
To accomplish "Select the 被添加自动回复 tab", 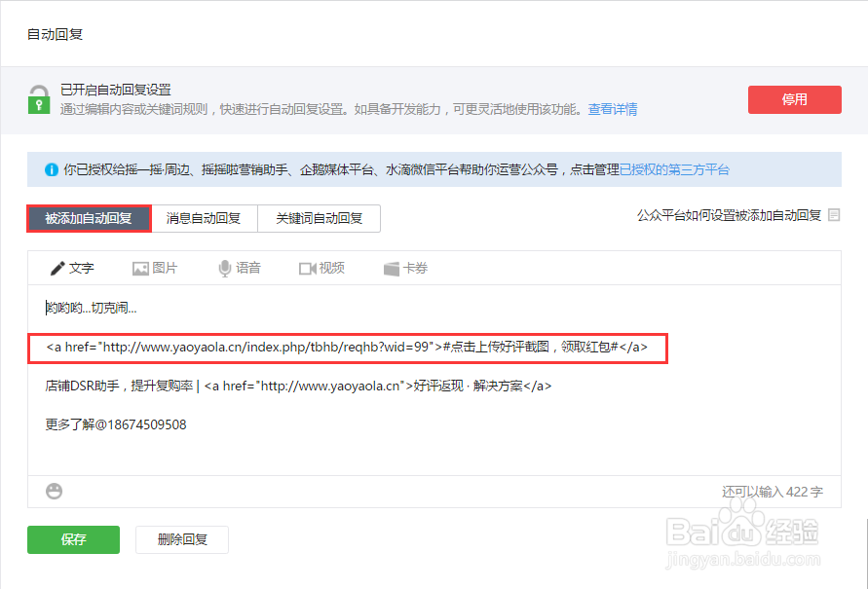I will [89, 218].
